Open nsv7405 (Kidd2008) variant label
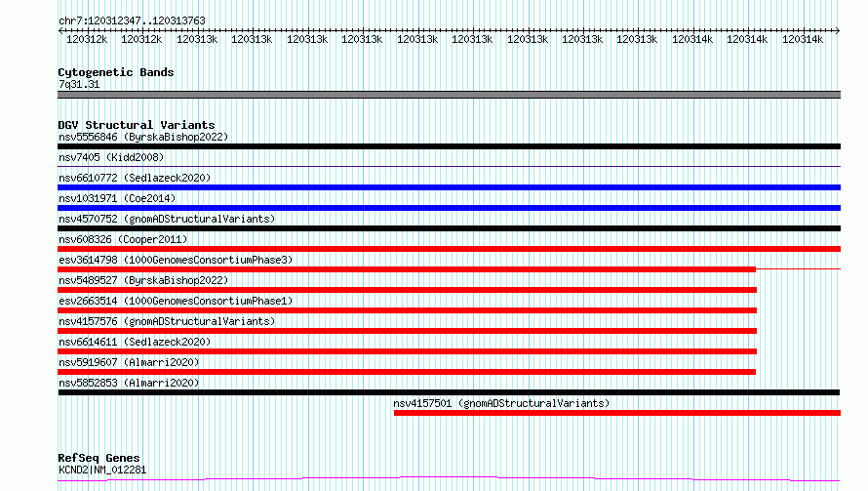The width and height of the screenshot is (868, 491). click(111, 157)
